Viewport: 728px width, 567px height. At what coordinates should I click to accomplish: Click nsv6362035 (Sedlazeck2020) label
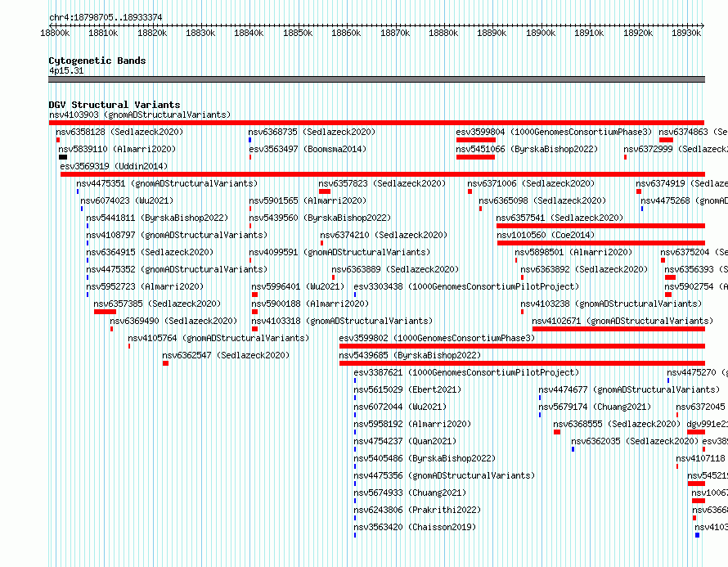(x=635, y=441)
